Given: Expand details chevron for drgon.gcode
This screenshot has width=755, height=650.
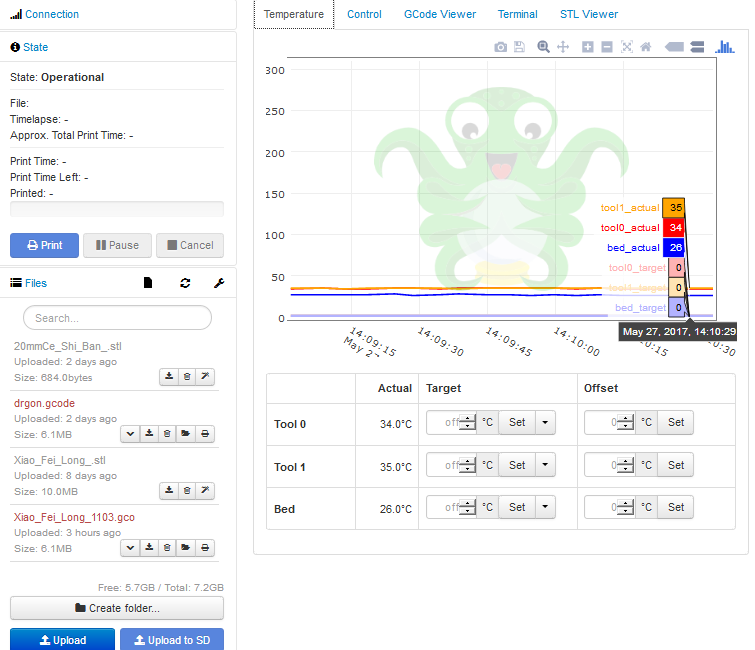Looking at the screenshot, I should pyautogui.click(x=130, y=433).
